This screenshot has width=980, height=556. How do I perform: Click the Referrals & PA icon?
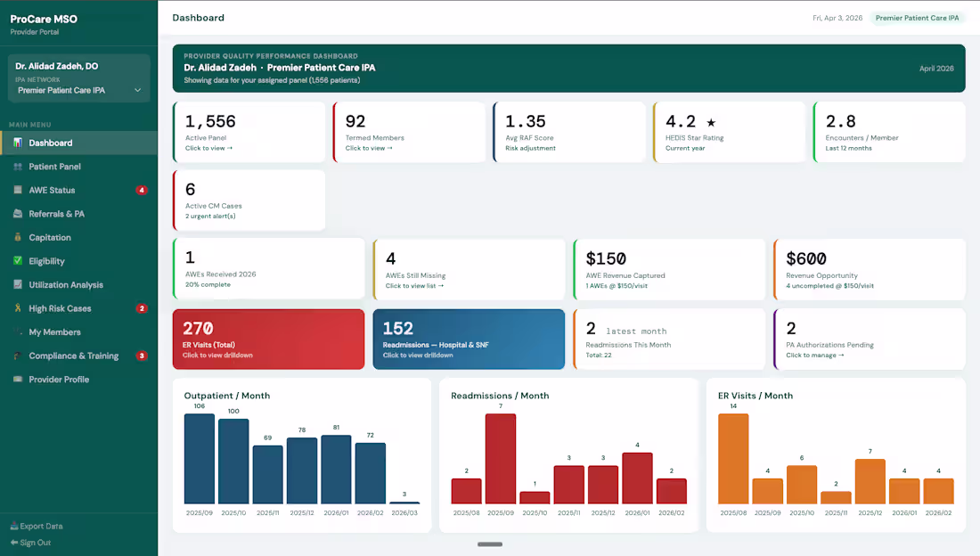(x=18, y=214)
